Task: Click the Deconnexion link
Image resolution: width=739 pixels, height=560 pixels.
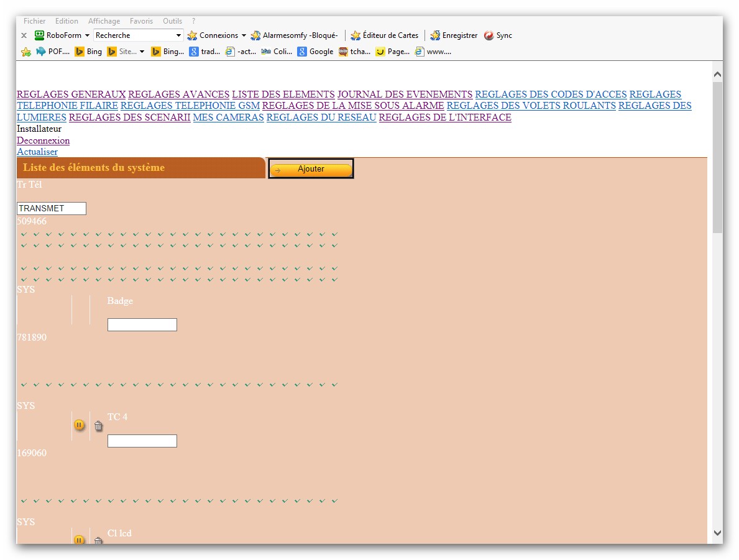Action: click(x=43, y=140)
